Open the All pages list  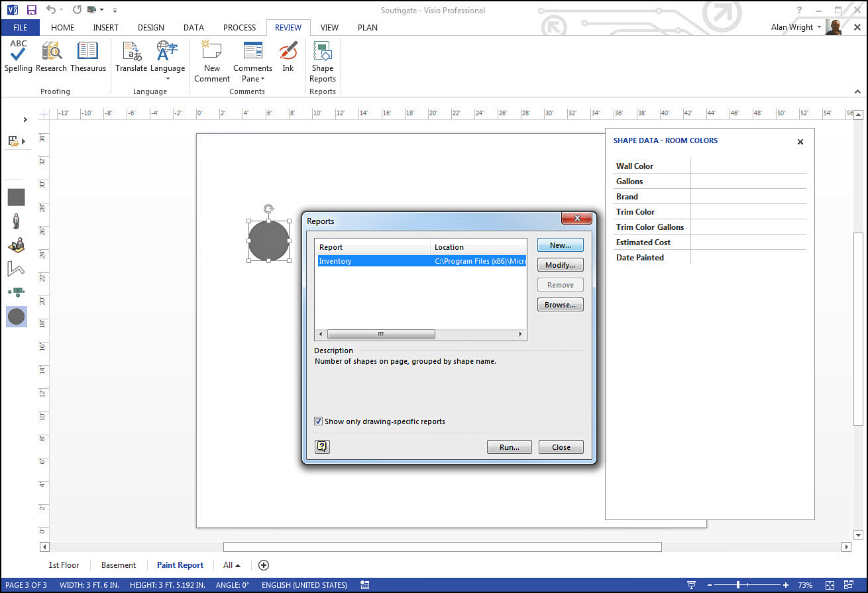(x=232, y=565)
